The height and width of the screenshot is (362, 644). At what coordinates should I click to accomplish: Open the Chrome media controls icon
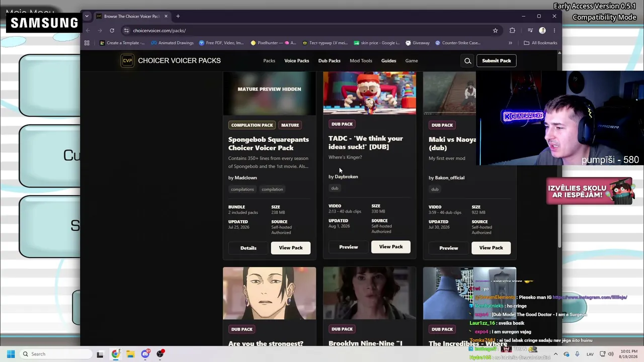(530, 30)
